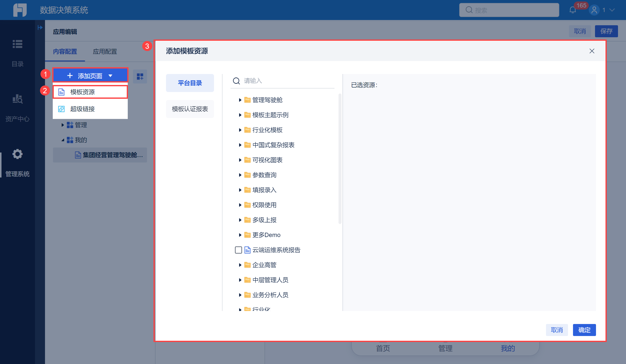Click the notification bell icon
Viewport: 626px width, 364px height.
572,10
